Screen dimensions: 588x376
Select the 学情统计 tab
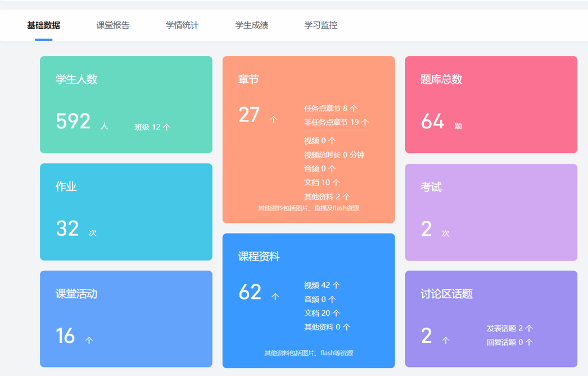[182, 25]
